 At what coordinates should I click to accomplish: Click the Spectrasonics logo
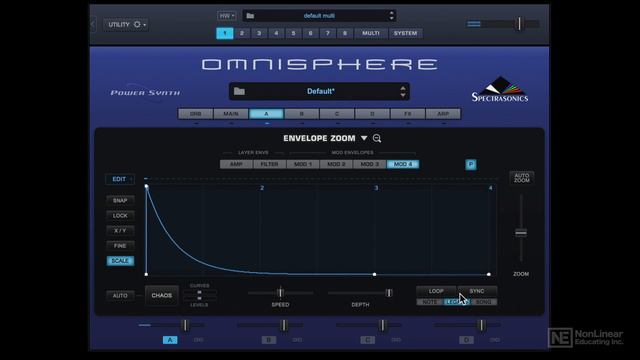click(500, 89)
